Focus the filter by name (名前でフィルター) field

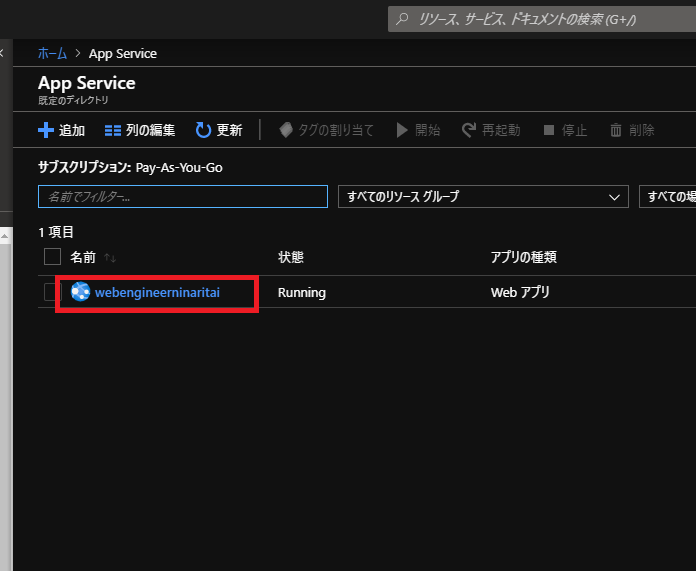pyautogui.click(x=183, y=197)
